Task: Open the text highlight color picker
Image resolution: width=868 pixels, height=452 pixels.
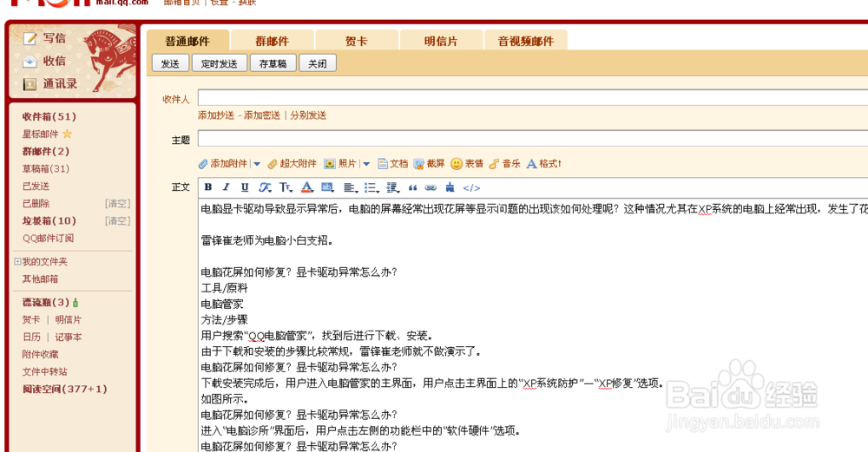Action: (x=327, y=187)
